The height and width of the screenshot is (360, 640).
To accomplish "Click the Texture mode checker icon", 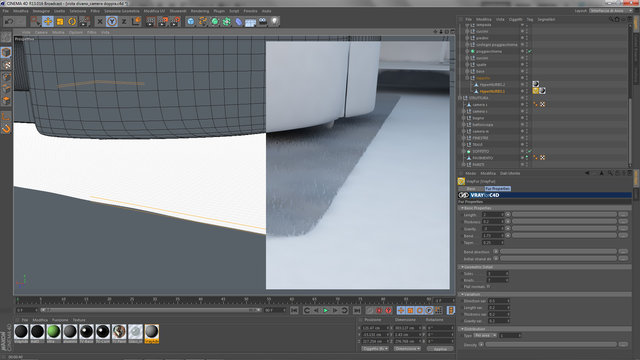I will (6, 64).
